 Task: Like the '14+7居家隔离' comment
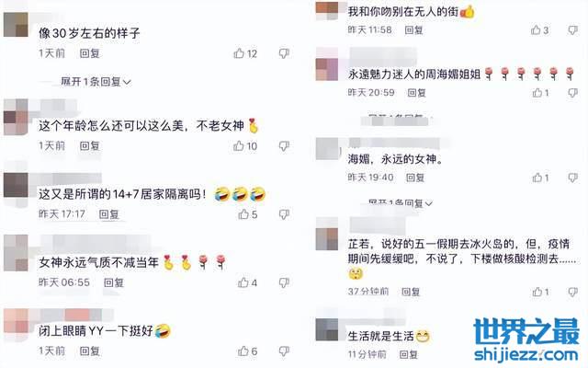point(248,214)
